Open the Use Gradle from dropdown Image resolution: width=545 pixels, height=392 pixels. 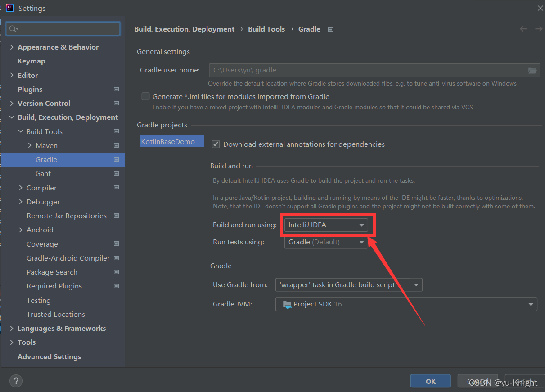(349, 284)
